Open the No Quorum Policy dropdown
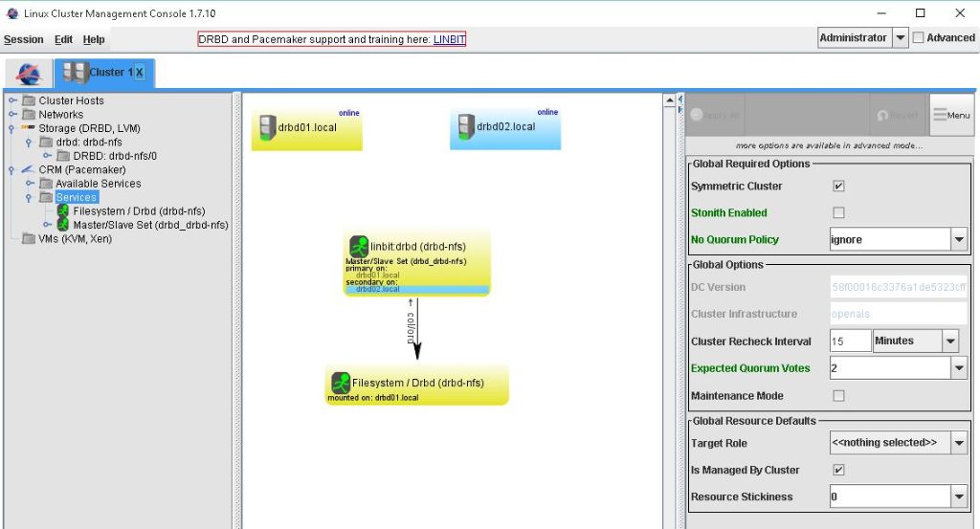 (959, 239)
